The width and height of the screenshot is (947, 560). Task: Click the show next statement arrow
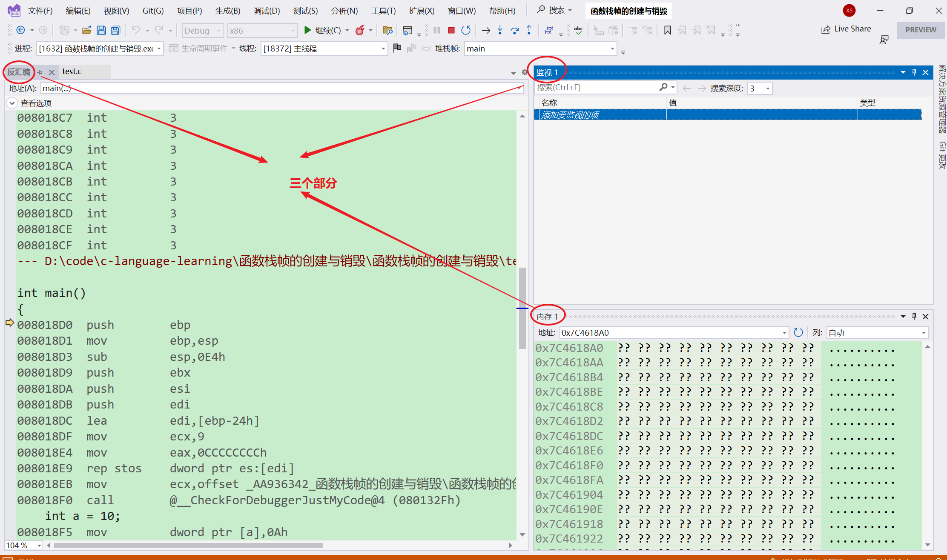pos(486,30)
